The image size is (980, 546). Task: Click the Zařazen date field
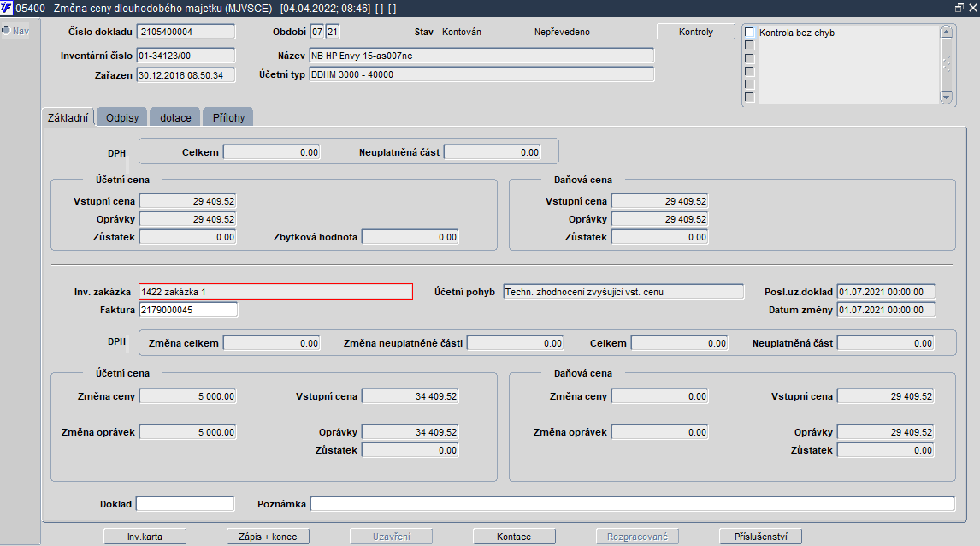[x=186, y=75]
